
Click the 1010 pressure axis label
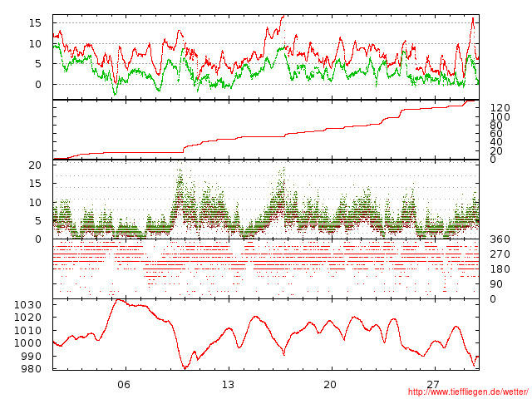tap(27, 331)
